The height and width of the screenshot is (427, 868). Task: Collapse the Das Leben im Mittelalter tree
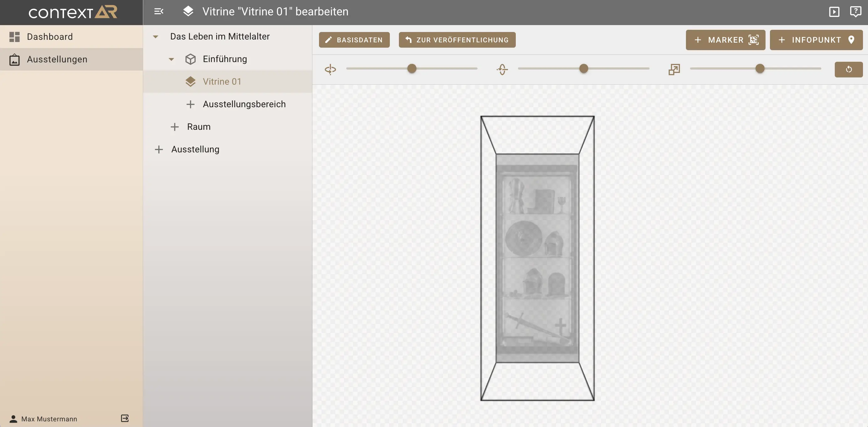(x=156, y=37)
